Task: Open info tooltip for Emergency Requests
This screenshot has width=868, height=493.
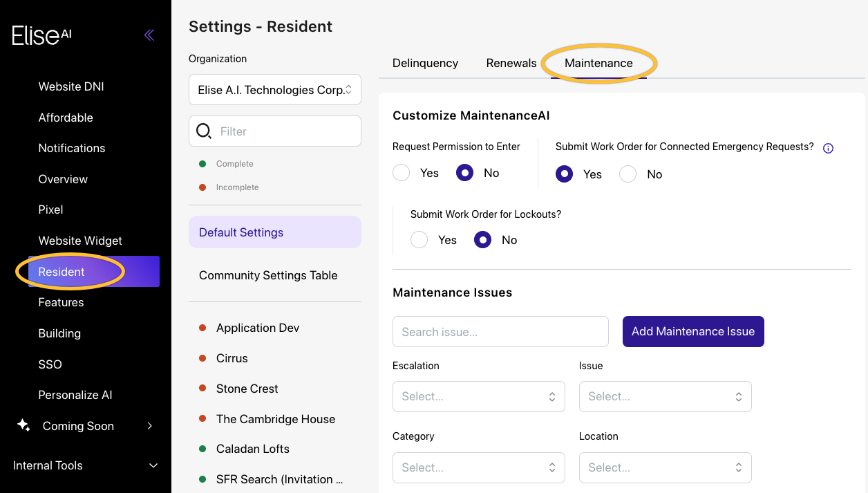Action: 828,148
